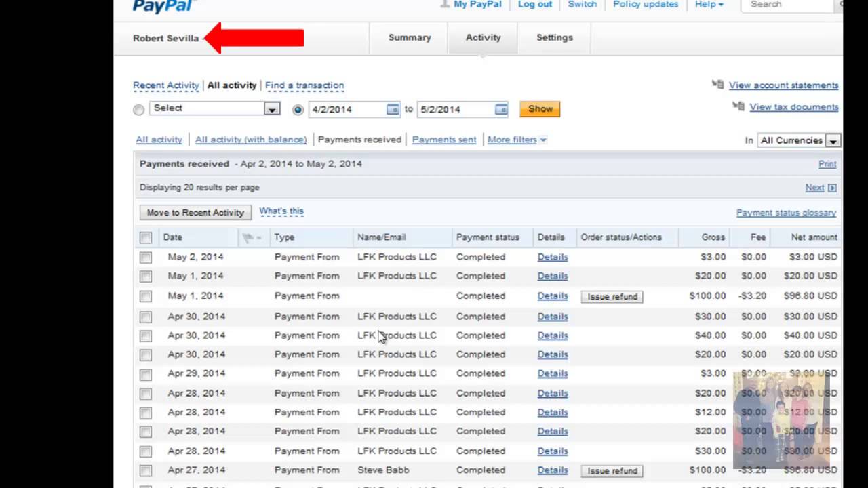868x488 pixels.
Task: Check the May 1, 2014 $20.00 payment row
Action: click(x=146, y=277)
